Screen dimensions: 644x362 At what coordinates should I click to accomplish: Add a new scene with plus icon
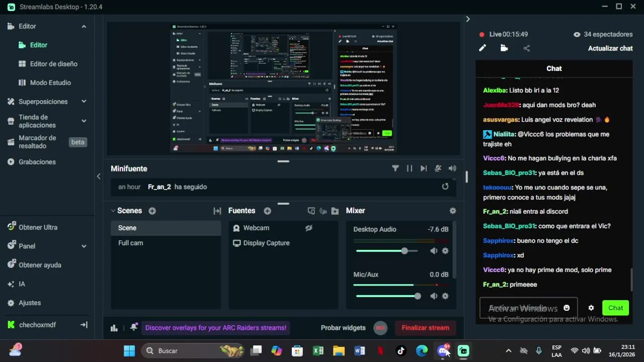tap(152, 211)
